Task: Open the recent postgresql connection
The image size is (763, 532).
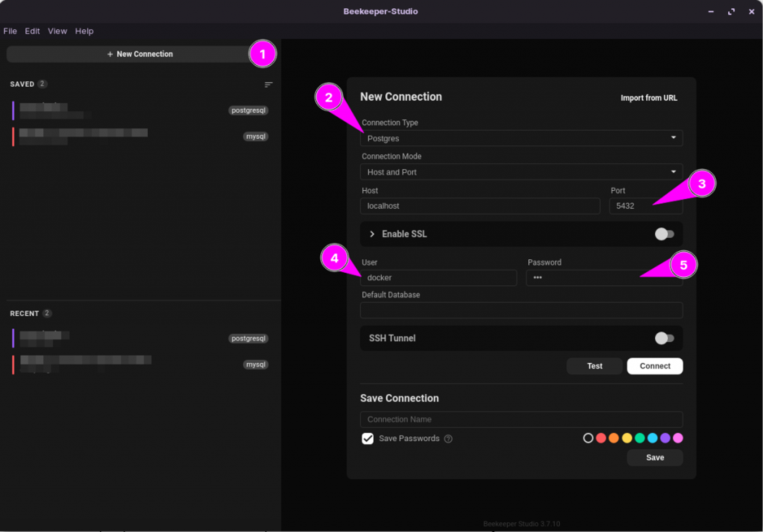Action: pyautogui.click(x=140, y=338)
